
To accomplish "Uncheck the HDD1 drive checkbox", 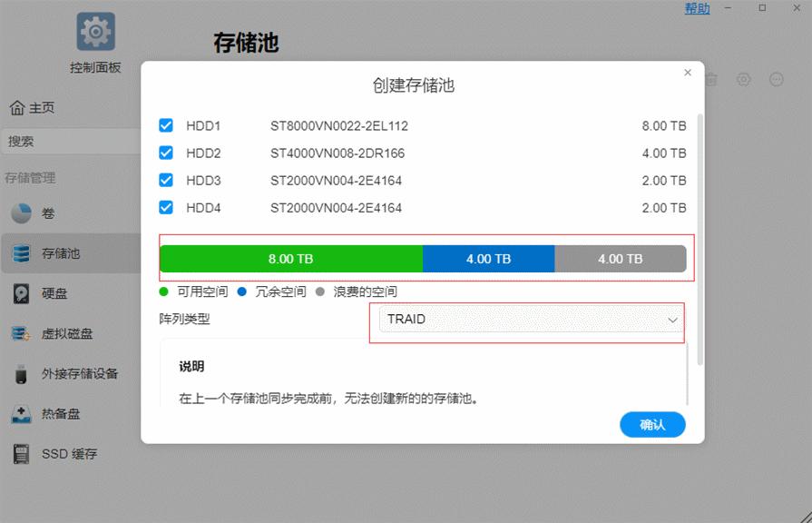I will (166, 124).
